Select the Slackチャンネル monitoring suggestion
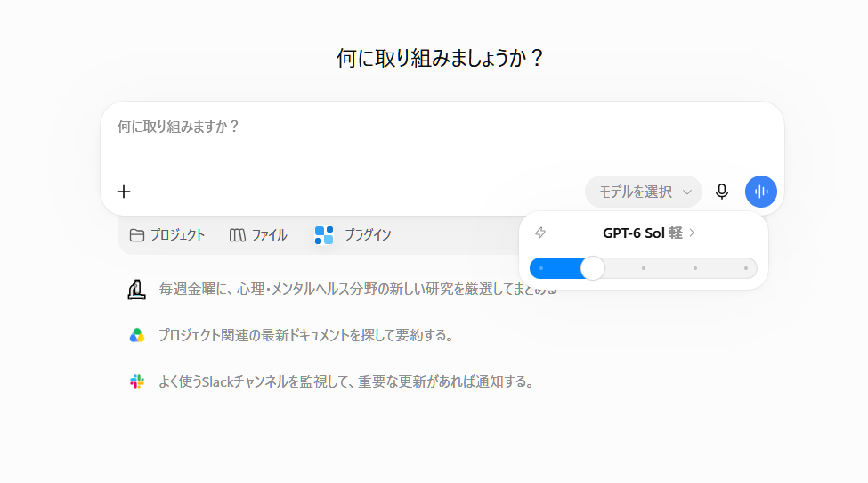This screenshot has height=483, width=868. tap(346, 381)
